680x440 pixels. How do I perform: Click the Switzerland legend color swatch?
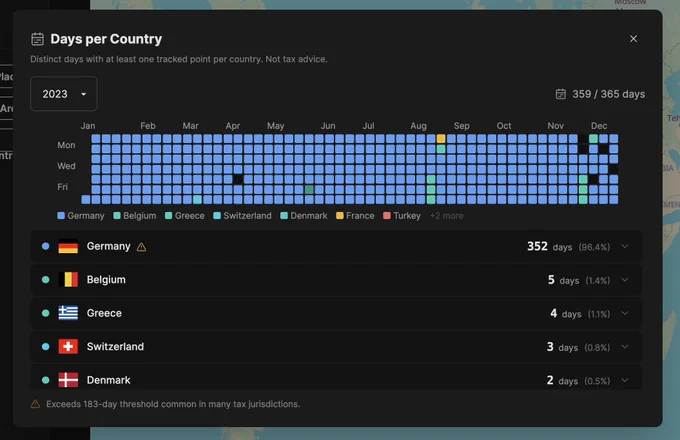point(217,215)
